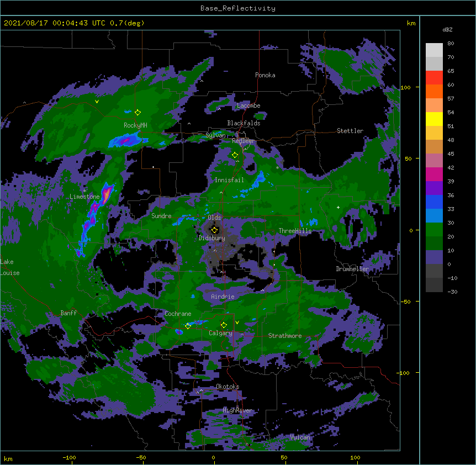
Task: Click the Didsbury town label
Action: pos(212,238)
